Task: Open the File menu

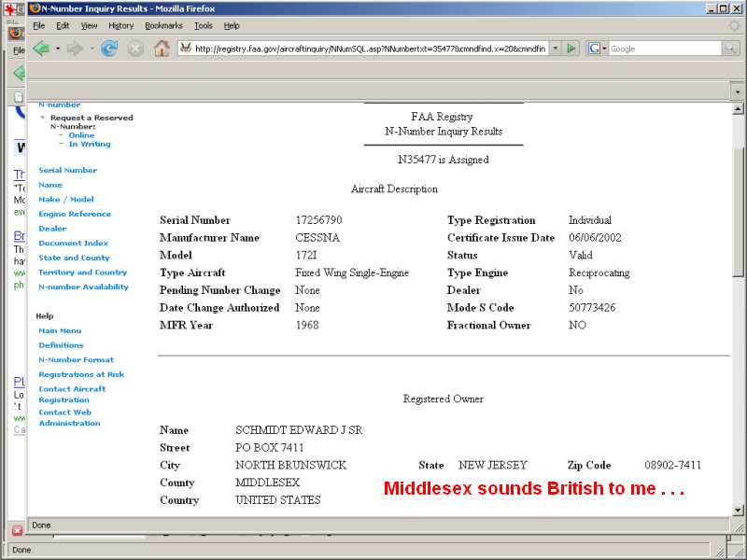Action: coord(38,26)
